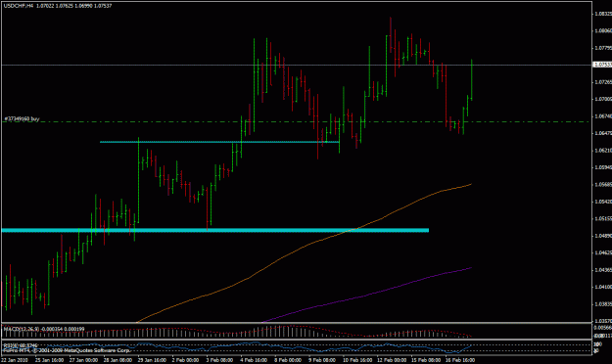Viewport: 612px width, 364px height.
Task: Select the purple moving average line
Action: 367,295
